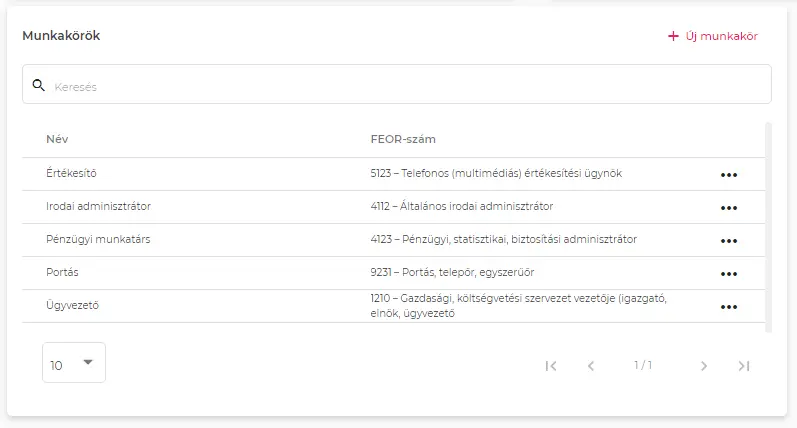Click the search magnifier icon
Screen dimensions: 797x428
tap(39, 86)
